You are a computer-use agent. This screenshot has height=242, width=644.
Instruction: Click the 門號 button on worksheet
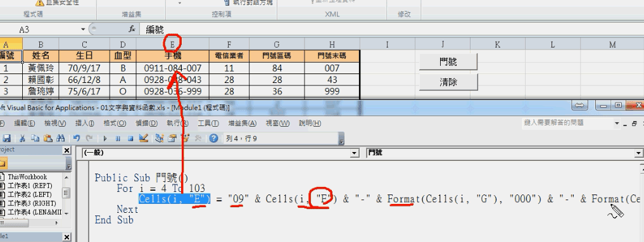click(448, 62)
